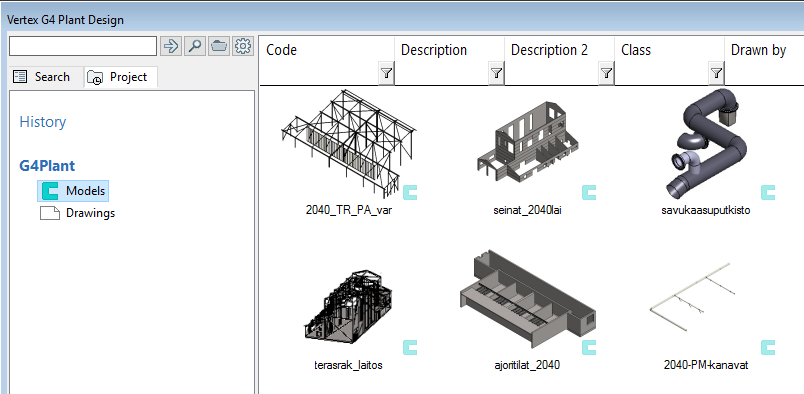This screenshot has height=394, width=804.
Task: Open the Code column filter dropdown
Action: tap(387, 74)
